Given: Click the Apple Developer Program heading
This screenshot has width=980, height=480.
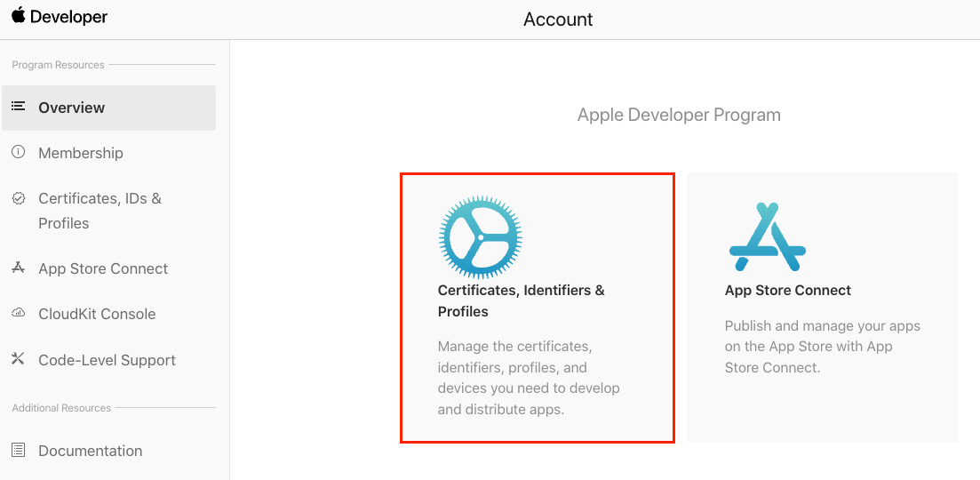Looking at the screenshot, I should (679, 115).
